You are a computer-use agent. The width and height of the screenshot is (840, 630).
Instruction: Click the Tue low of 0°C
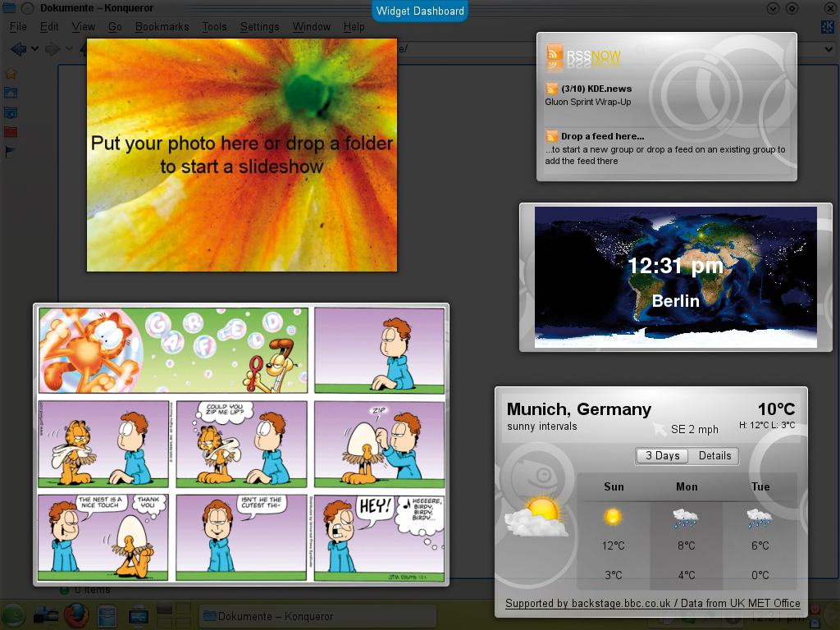[760, 575]
